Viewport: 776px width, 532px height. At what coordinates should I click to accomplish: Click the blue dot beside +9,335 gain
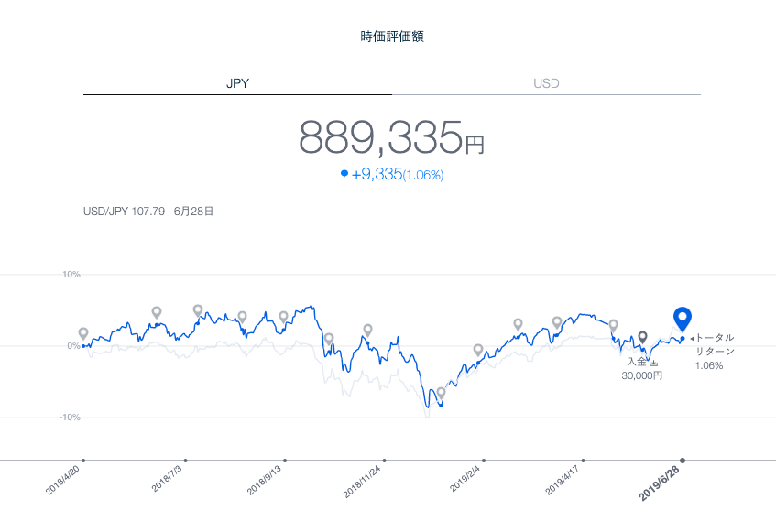click(x=344, y=173)
